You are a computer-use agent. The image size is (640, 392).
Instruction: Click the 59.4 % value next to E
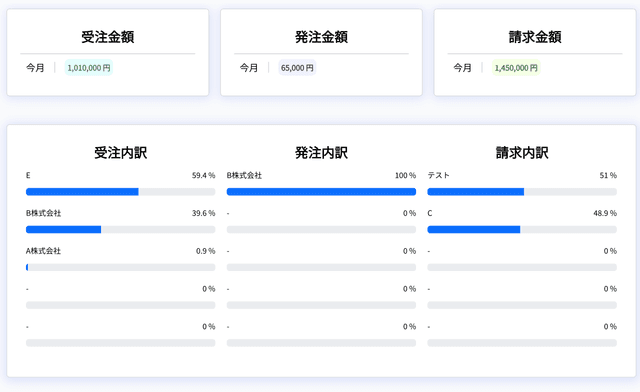coord(203,175)
